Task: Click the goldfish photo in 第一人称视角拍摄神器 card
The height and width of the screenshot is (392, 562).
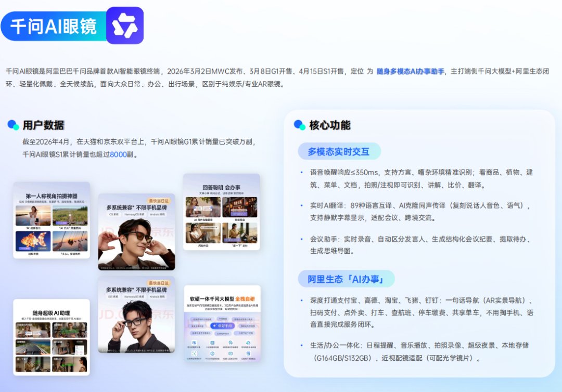Action: tap(33, 241)
